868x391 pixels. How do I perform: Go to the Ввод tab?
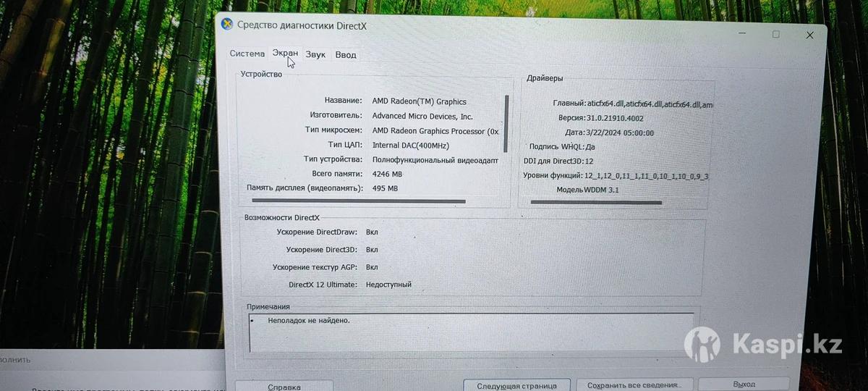click(346, 55)
